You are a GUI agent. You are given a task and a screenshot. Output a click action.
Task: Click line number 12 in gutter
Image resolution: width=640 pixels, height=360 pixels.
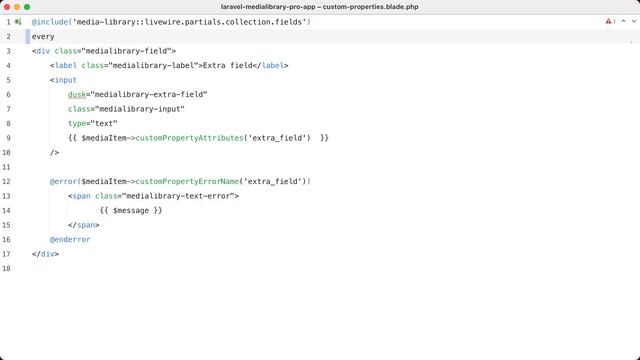point(6,181)
